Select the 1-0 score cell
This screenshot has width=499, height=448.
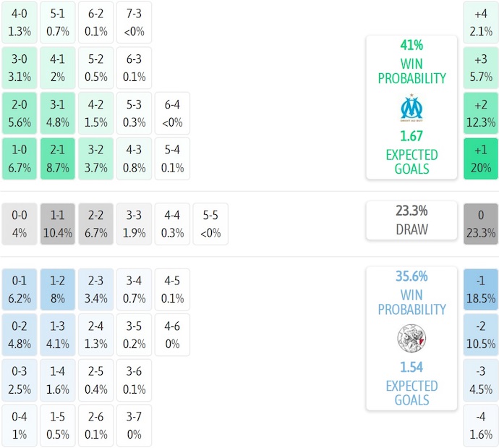point(20,159)
